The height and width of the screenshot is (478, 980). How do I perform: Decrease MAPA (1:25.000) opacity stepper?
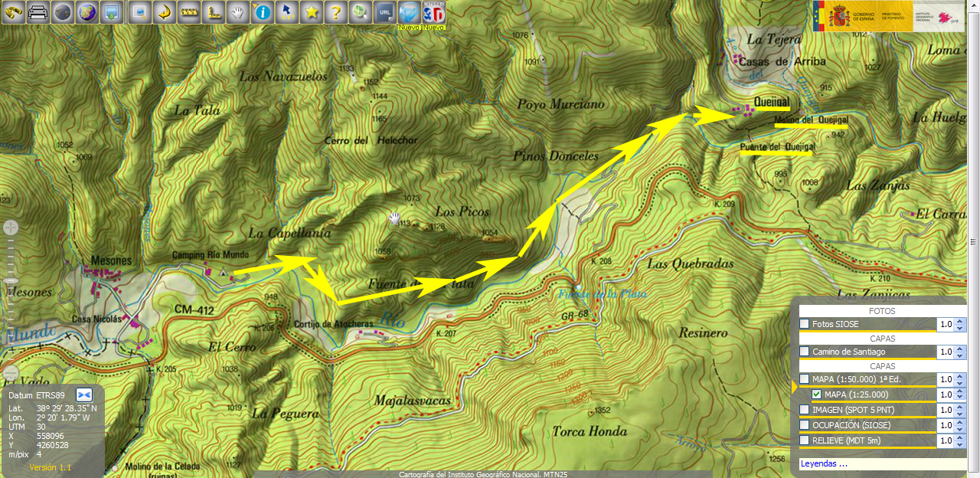[961, 398]
